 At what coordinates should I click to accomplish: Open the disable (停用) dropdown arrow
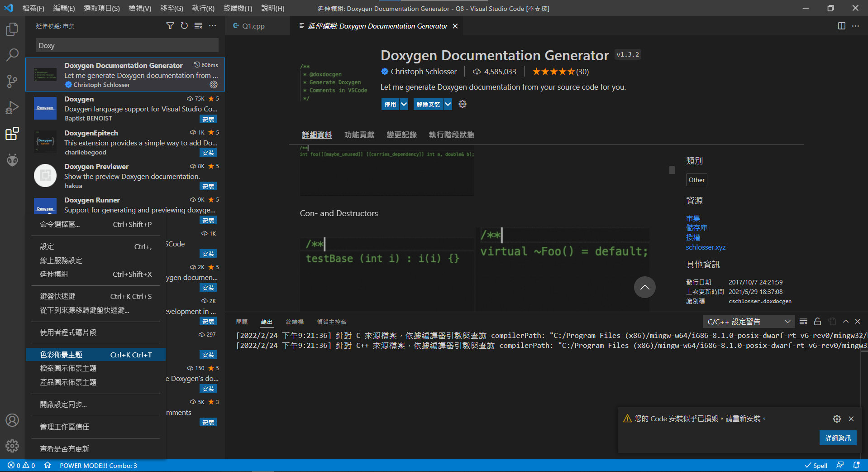[404, 104]
